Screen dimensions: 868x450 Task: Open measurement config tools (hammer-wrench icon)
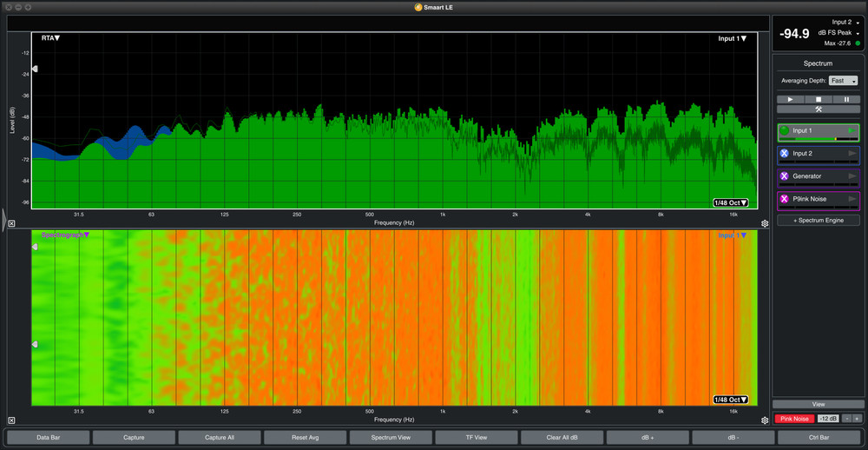[819, 109]
